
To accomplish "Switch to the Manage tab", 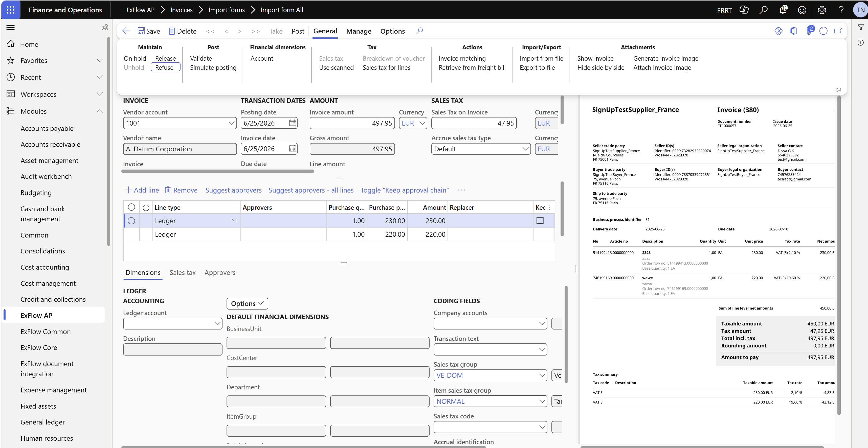I will click(359, 31).
